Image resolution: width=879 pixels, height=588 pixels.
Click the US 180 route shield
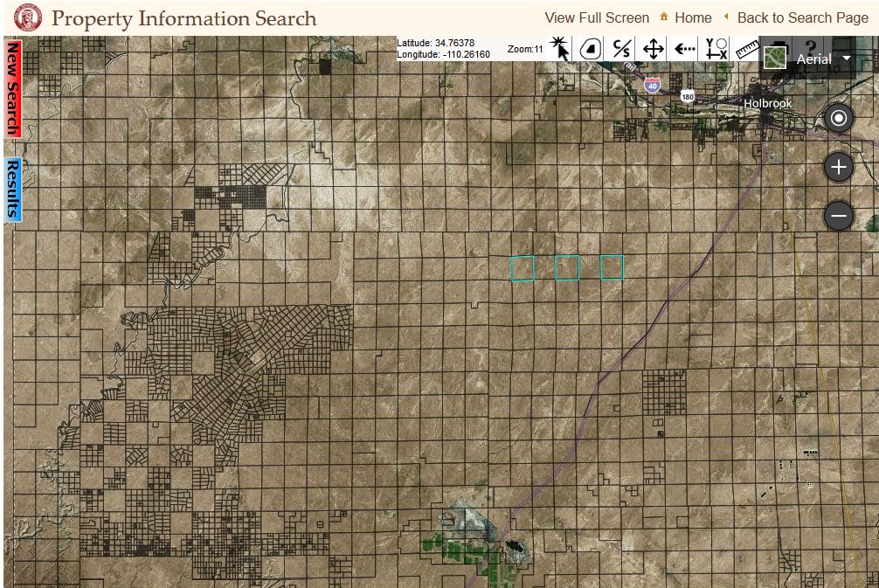point(688,96)
